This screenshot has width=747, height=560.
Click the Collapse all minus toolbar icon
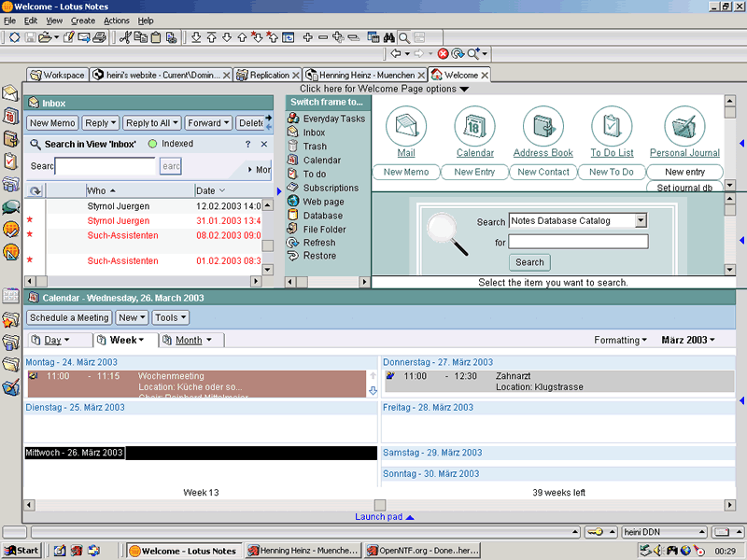pos(354,37)
